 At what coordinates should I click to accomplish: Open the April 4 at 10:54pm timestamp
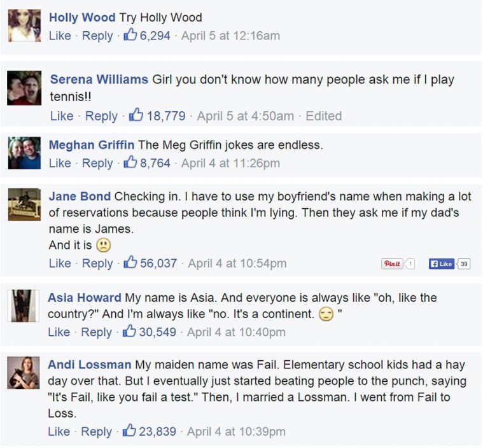pos(237,263)
